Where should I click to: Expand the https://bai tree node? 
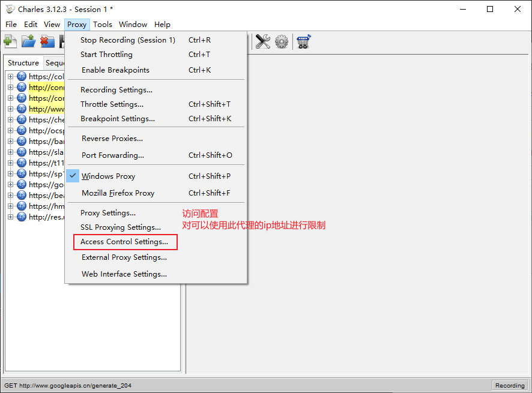[11, 142]
